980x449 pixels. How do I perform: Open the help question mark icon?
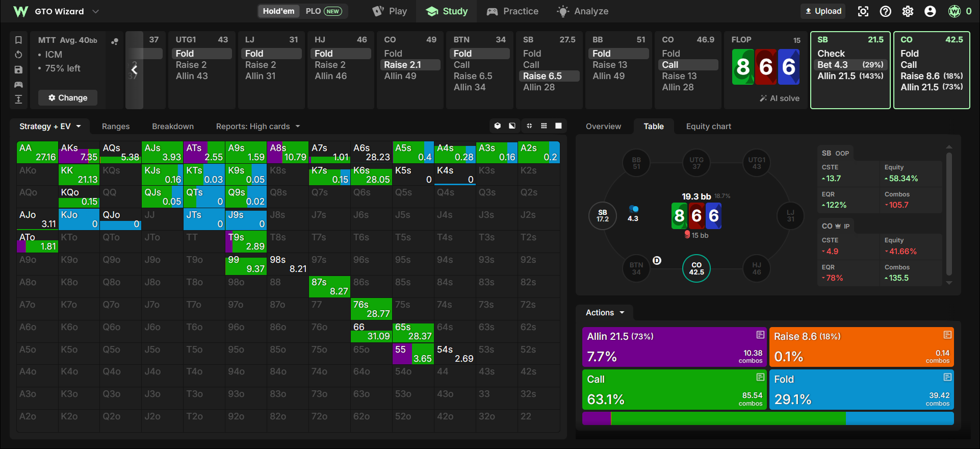(886, 11)
